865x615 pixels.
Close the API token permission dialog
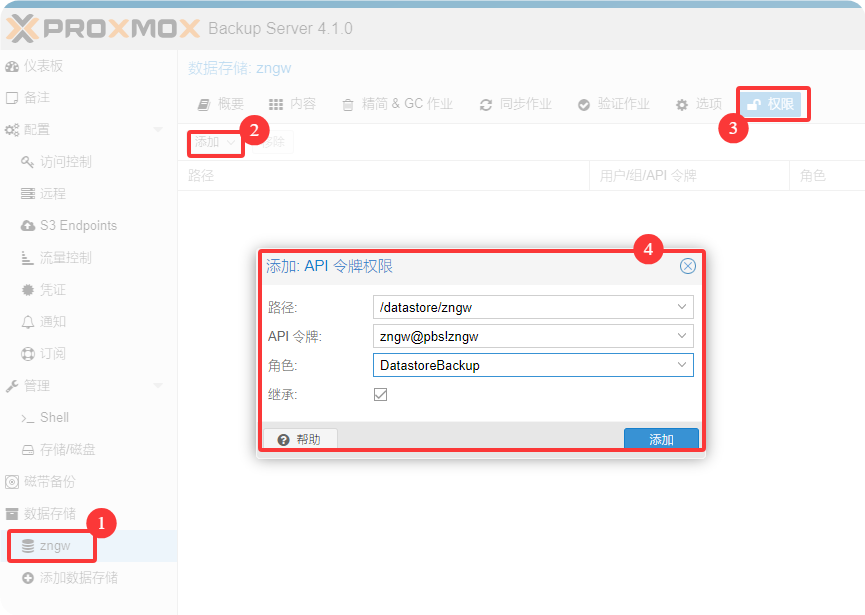[687, 266]
